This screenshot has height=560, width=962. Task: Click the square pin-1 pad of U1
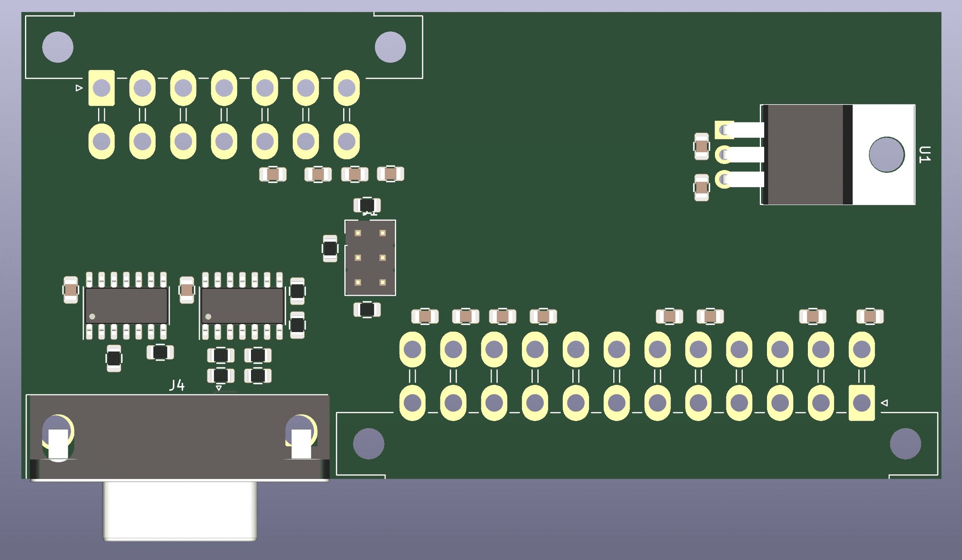[x=724, y=130]
